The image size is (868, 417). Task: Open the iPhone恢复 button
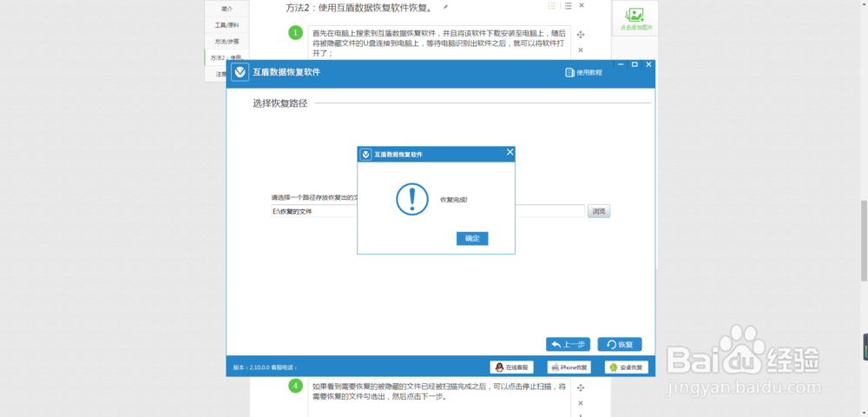click(x=569, y=367)
